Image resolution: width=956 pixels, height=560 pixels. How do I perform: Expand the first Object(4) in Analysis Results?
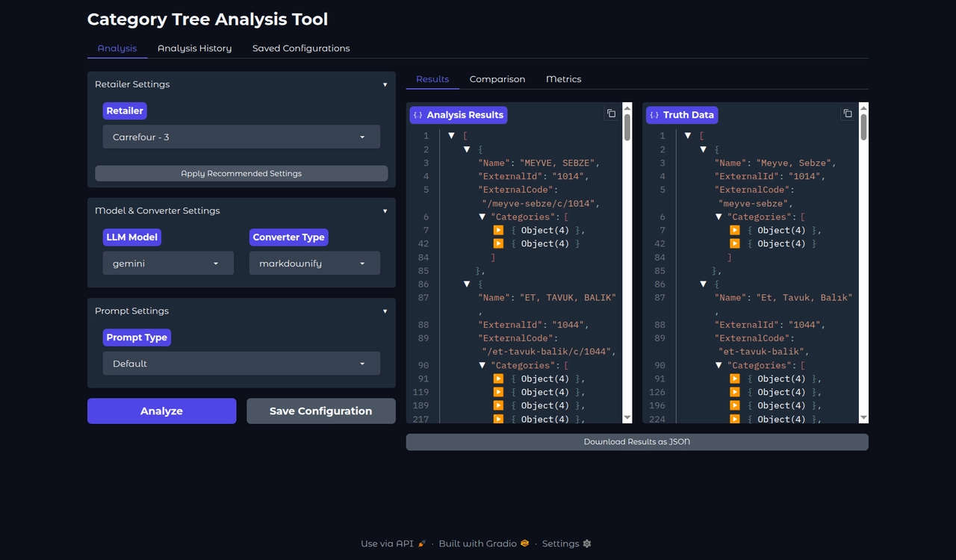tap(498, 230)
